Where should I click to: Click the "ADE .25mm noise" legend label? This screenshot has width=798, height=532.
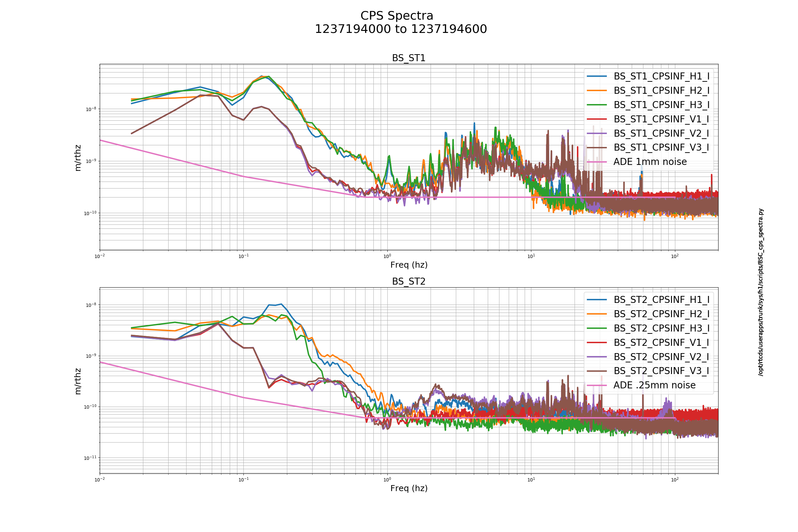coord(654,385)
